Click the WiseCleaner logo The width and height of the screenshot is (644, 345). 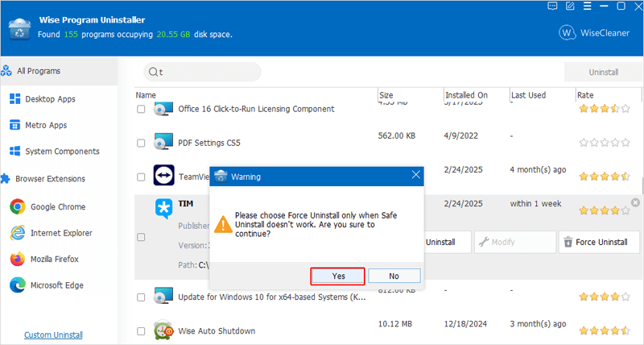594,33
